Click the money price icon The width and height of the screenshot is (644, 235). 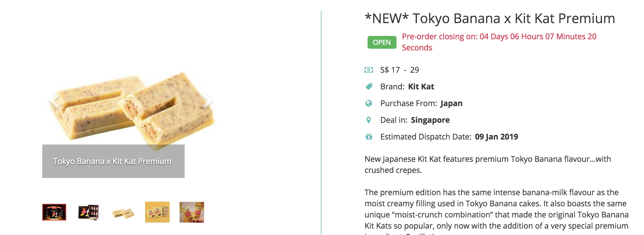(x=369, y=70)
